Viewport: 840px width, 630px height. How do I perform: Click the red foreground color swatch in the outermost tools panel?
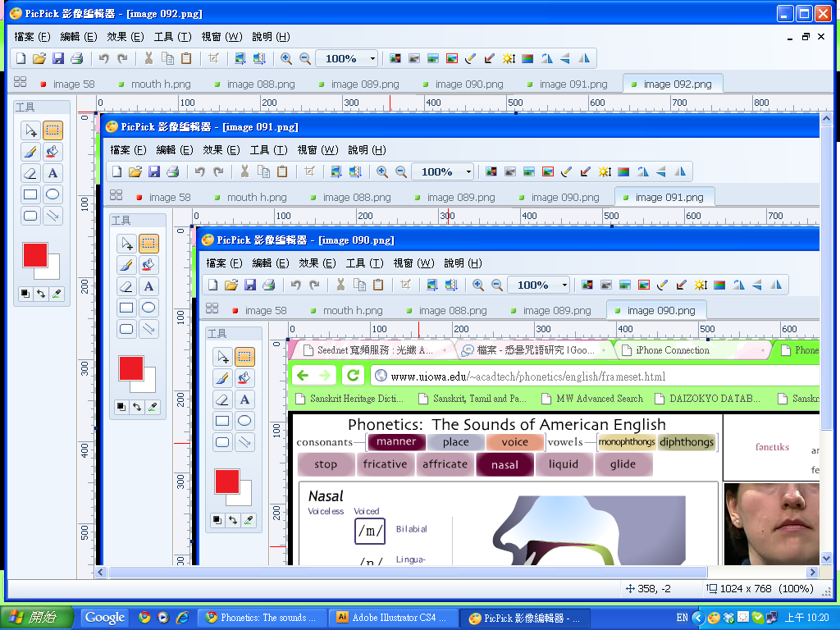(35, 255)
